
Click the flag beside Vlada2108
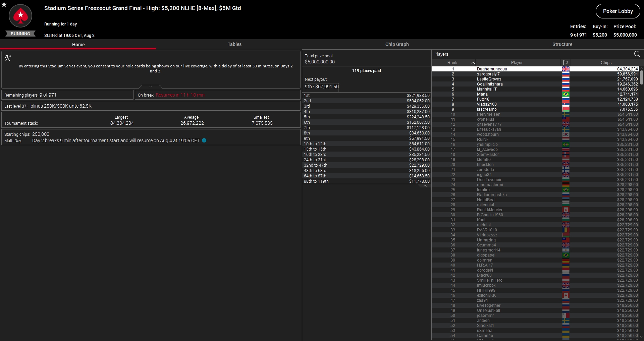(566, 104)
